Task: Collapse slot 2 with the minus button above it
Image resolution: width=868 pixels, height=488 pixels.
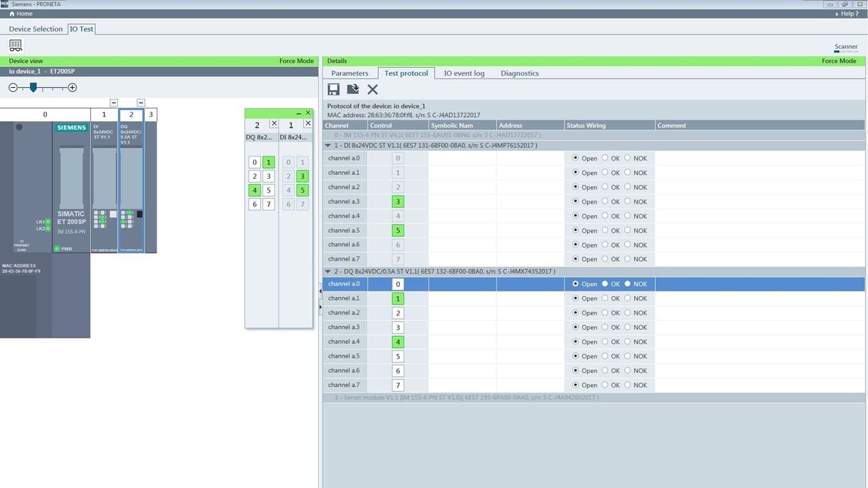Action: [141, 103]
